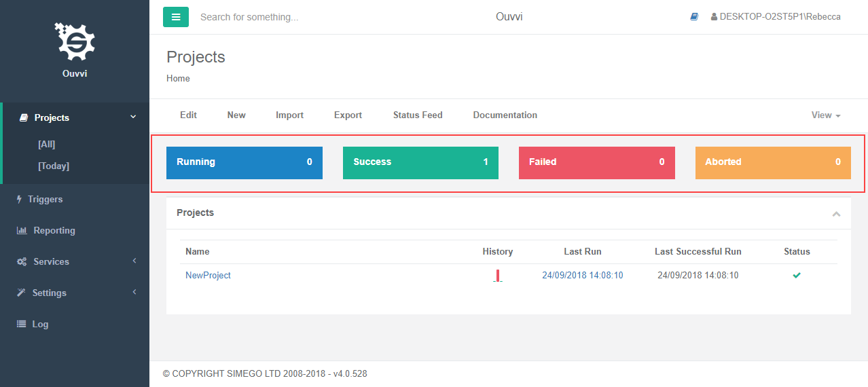Screen dimensions: 868x387
Task: Click the Ouvvi title in top bar
Action: click(509, 17)
